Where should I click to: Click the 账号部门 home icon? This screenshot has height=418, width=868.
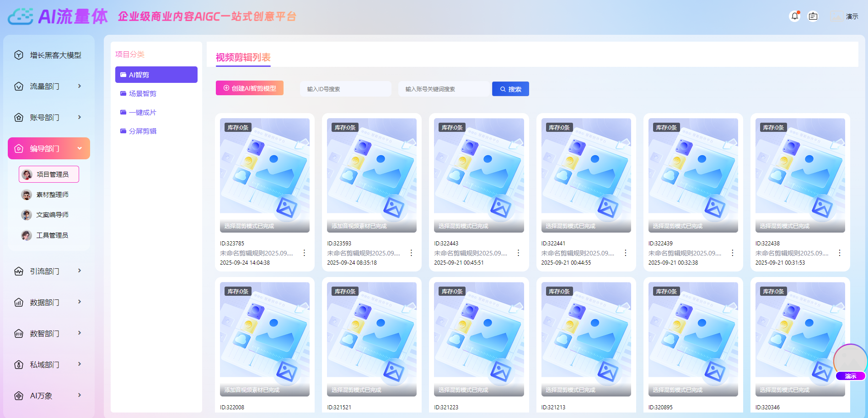[x=18, y=117]
